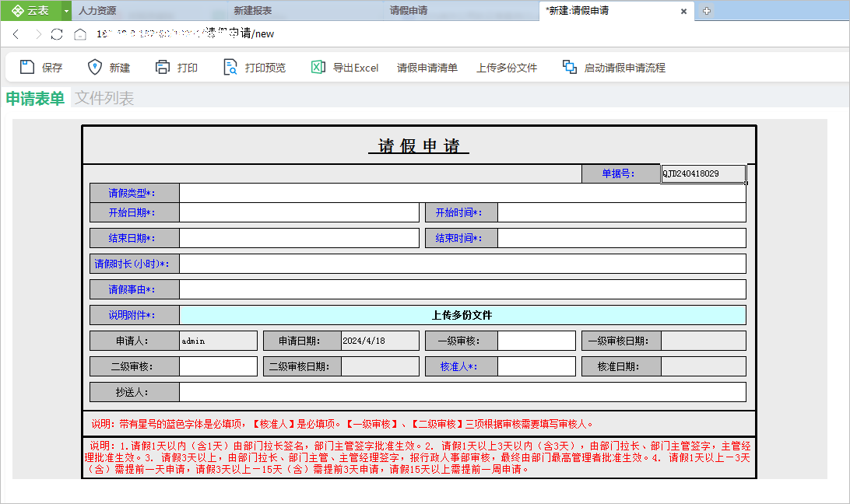Export using the 导出Excel icon
This screenshot has width=850, height=504.
[x=318, y=67]
